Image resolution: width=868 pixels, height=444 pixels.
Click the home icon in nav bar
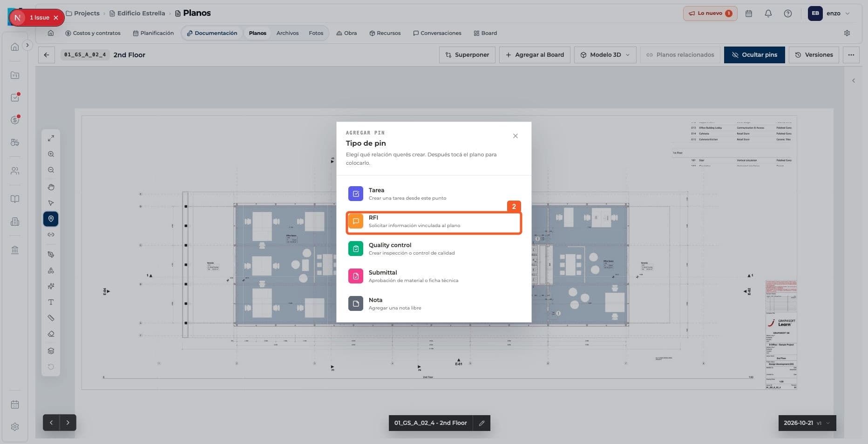(x=51, y=33)
